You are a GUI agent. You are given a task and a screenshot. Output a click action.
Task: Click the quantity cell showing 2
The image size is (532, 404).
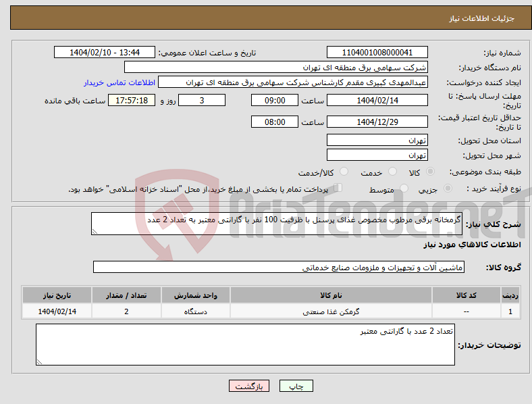coord(126,311)
